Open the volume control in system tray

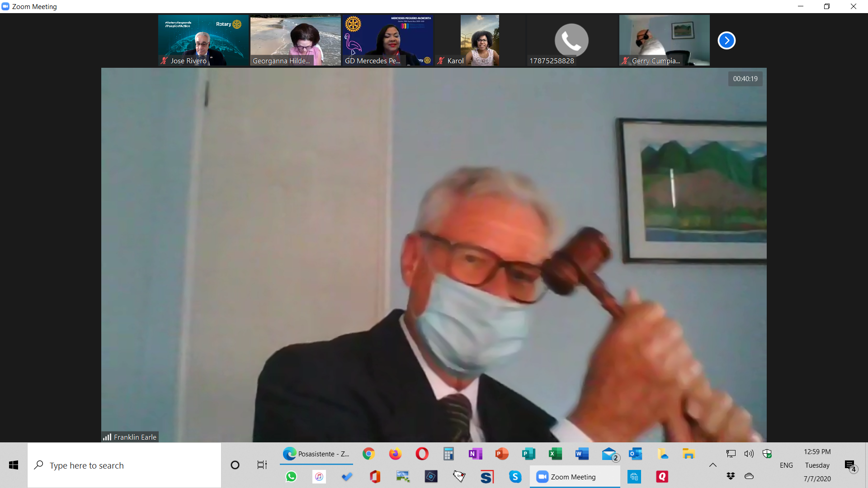[x=749, y=454]
